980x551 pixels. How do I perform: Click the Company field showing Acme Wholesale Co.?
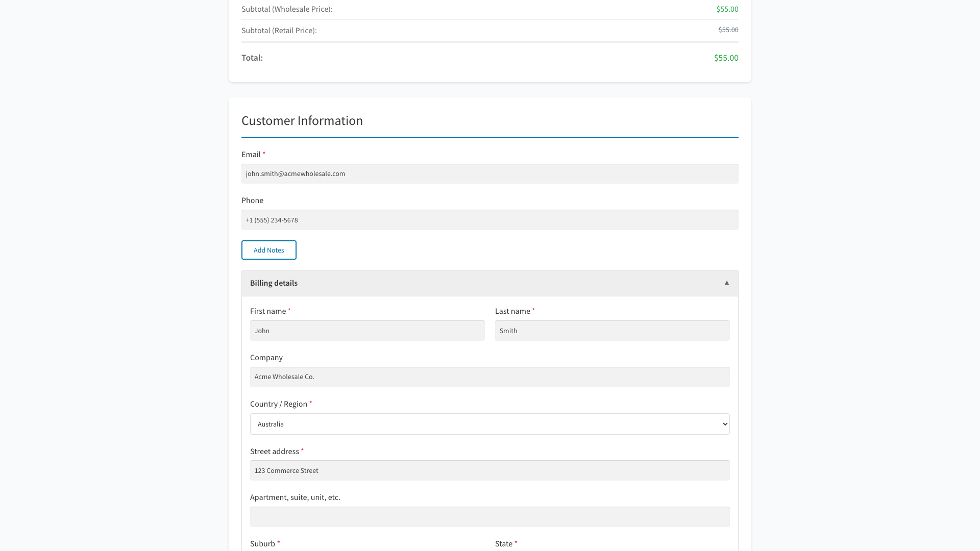point(489,377)
